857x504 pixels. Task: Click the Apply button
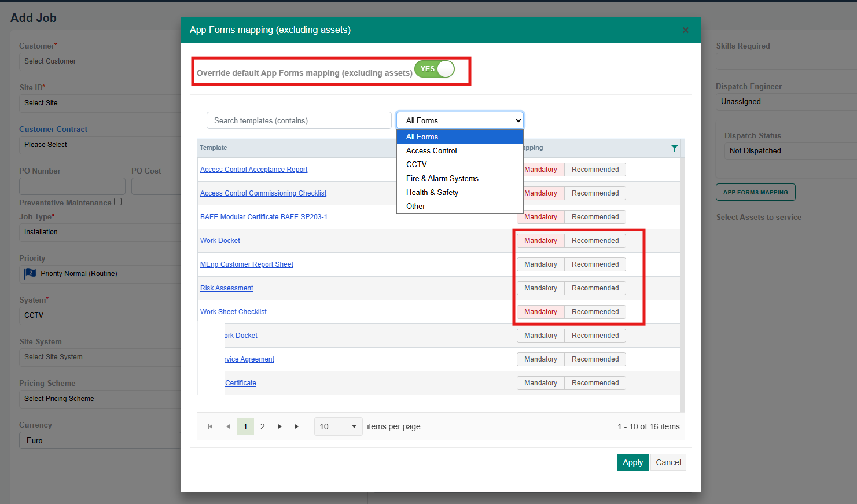click(632, 462)
